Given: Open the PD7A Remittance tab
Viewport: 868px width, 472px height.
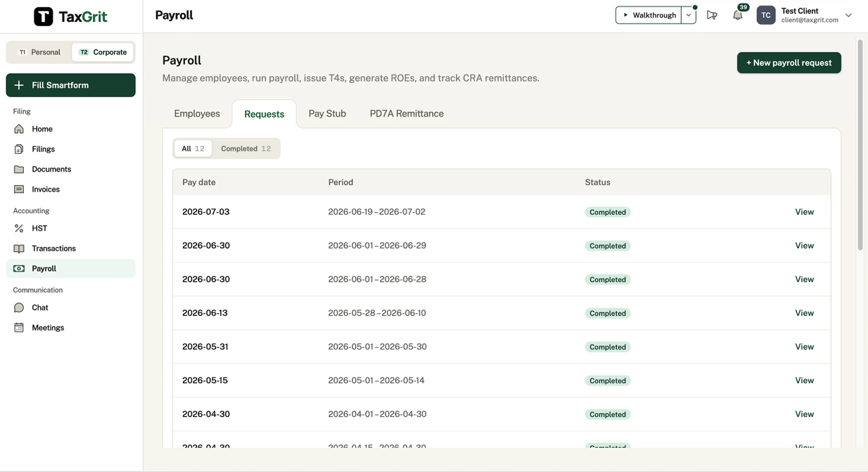Looking at the screenshot, I should 406,114.
